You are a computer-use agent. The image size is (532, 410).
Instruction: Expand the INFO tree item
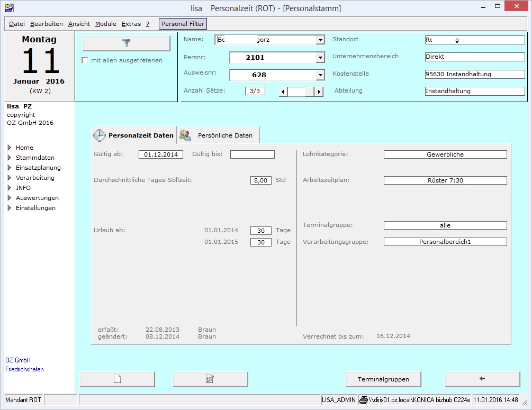pos(10,187)
